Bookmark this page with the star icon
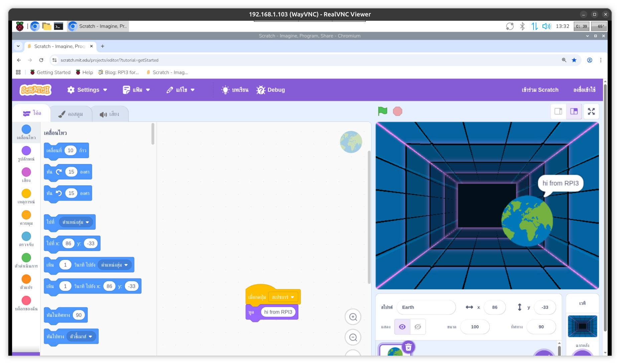 [574, 60]
